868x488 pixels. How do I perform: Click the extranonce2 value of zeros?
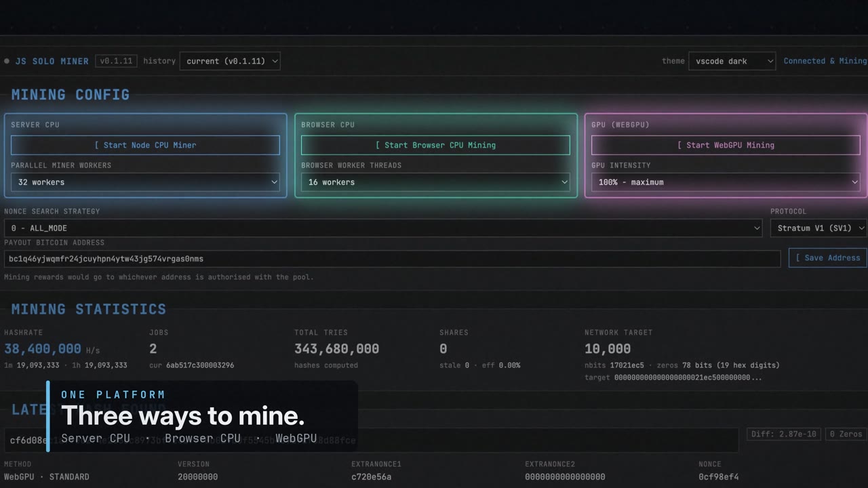(x=565, y=477)
